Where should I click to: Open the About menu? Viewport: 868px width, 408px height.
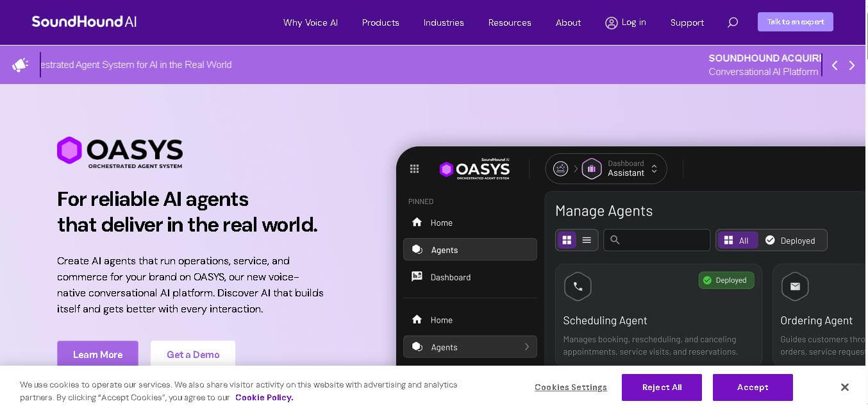pos(569,22)
